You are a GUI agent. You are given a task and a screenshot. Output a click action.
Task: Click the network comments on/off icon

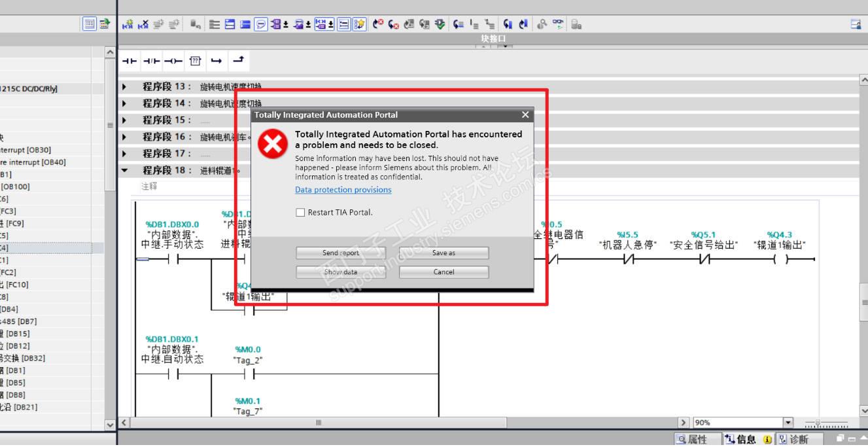[x=344, y=24]
